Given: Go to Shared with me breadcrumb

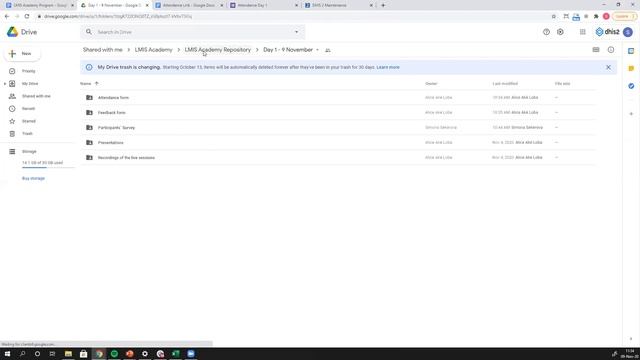Looking at the screenshot, I should (102, 50).
